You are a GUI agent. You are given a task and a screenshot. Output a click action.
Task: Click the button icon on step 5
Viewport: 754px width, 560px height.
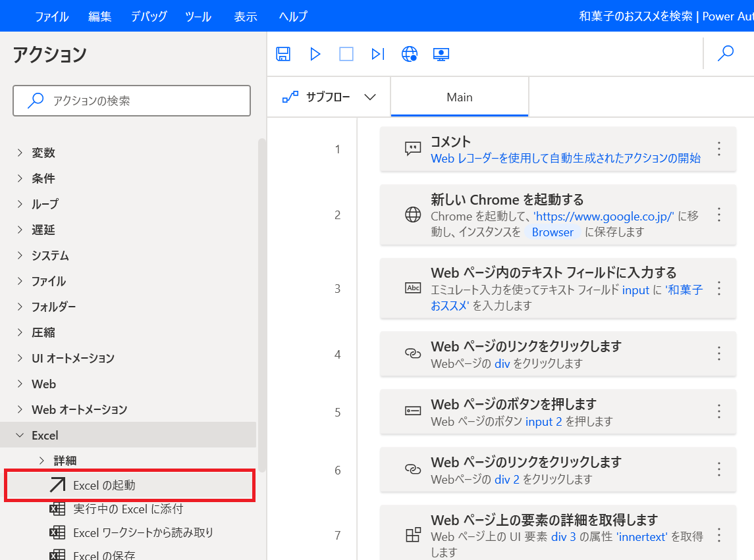click(413, 411)
